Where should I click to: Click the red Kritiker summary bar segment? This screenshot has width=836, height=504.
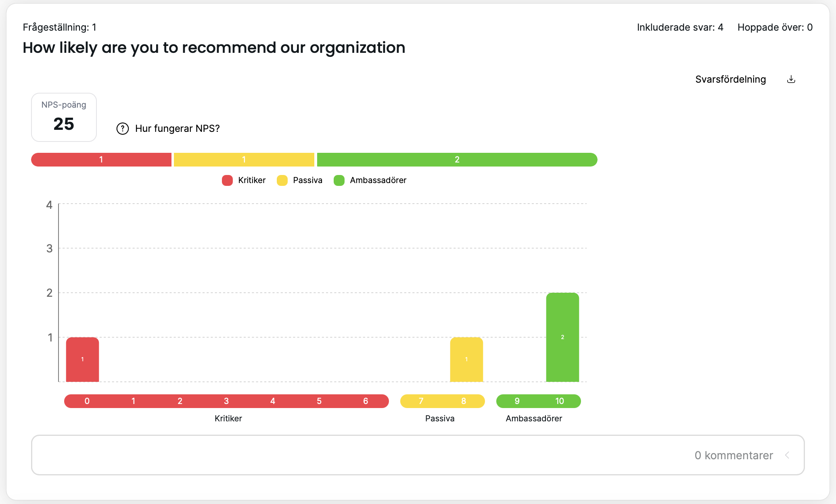[101, 160]
